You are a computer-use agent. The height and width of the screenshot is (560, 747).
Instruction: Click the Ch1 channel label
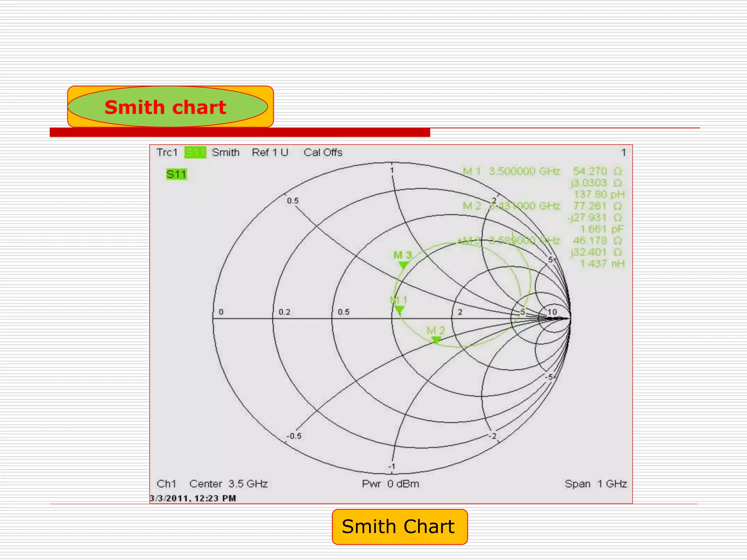(166, 484)
